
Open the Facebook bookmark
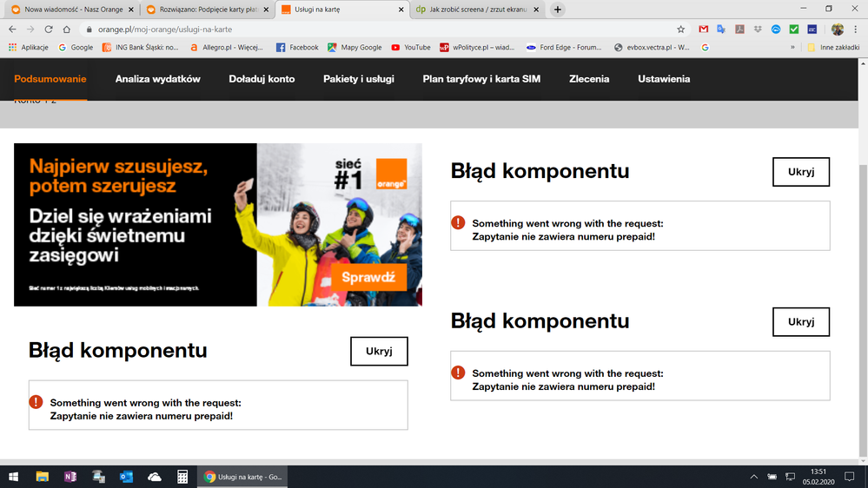point(297,48)
